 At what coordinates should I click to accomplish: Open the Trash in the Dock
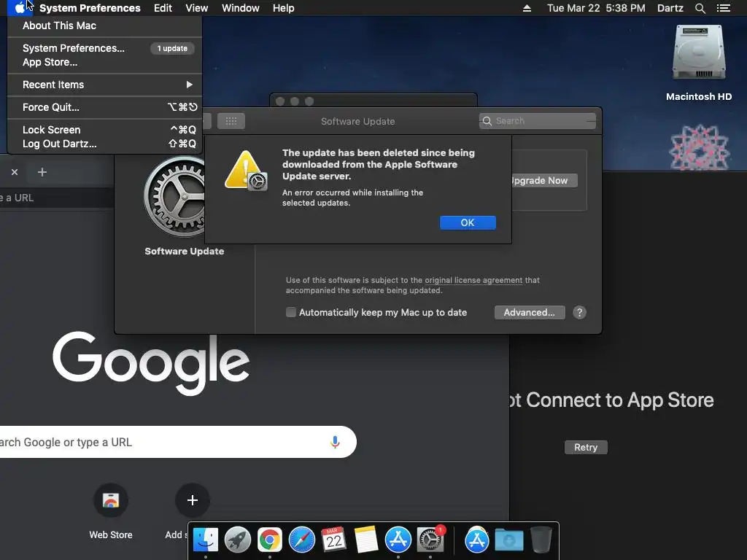pos(541,540)
